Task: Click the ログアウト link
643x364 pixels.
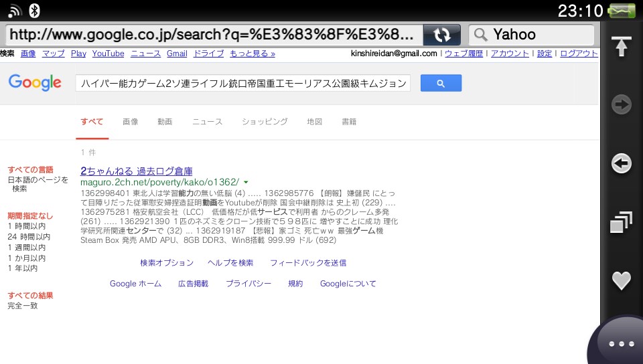Action: (x=579, y=54)
